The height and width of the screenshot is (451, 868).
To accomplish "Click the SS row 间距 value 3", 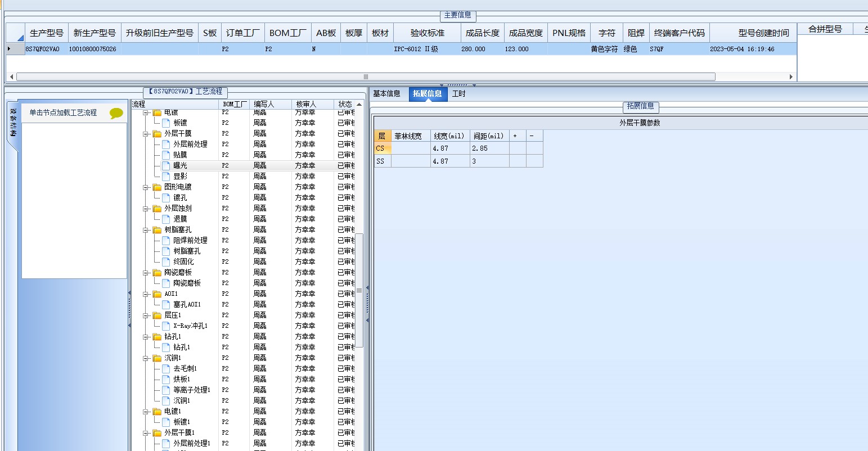I will (489, 161).
